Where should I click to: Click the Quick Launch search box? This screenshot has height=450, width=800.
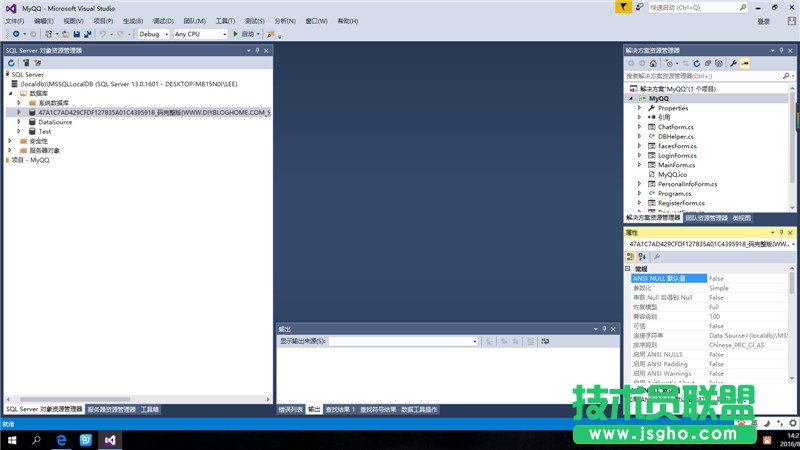point(698,8)
